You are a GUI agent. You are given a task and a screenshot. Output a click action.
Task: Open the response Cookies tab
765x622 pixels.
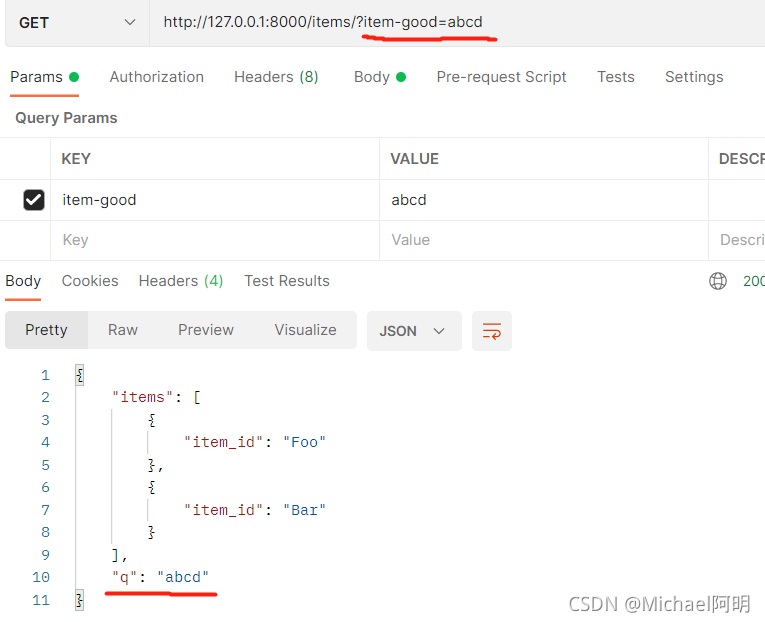pos(90,281)
